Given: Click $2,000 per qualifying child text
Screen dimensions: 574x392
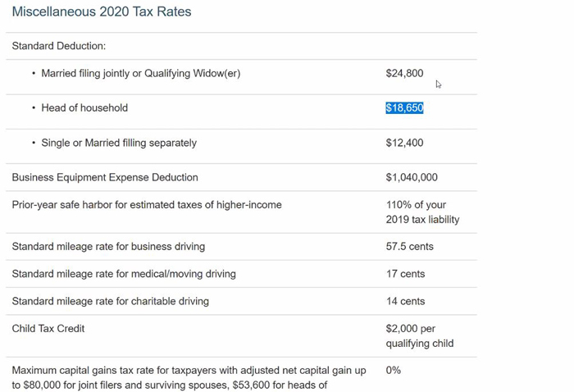Looking at the screenshot, I should (x=420, y=336).
